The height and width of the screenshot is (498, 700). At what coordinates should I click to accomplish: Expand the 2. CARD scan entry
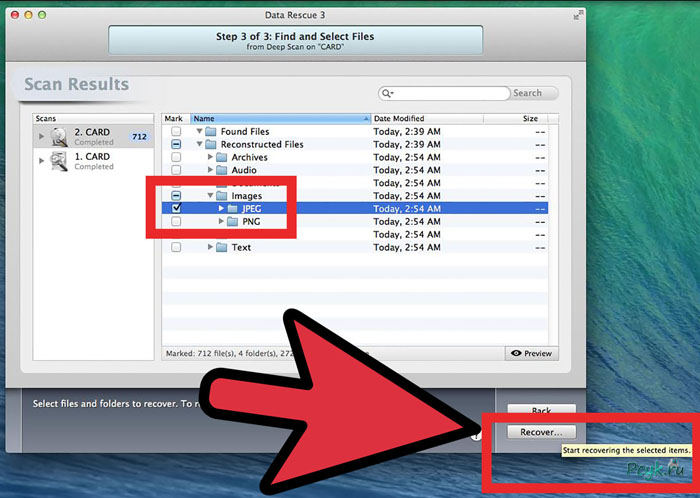click(x=42, y=136)
